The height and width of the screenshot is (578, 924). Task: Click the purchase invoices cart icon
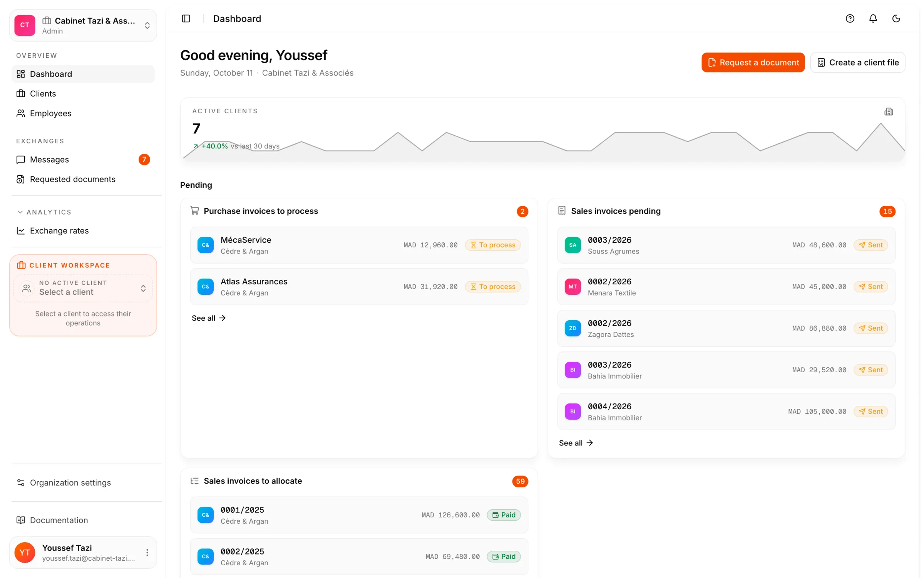coord(195,211)
